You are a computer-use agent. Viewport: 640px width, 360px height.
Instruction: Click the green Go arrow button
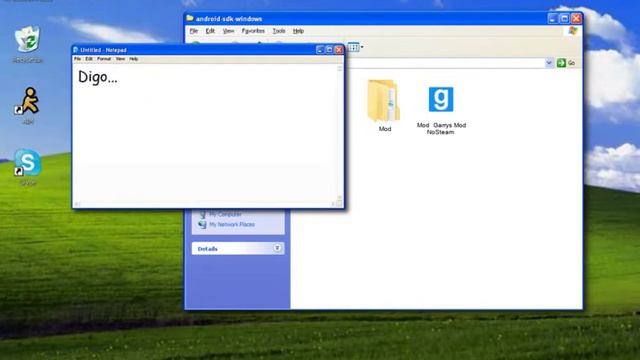click(562, 63)
